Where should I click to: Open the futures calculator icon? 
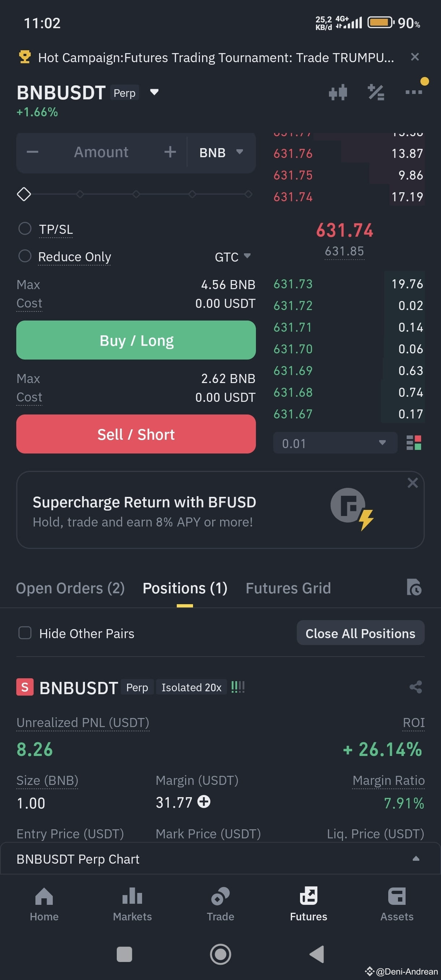[x=376, y=93]
